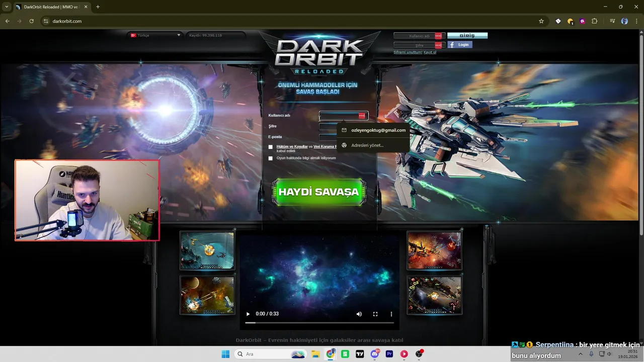Viewport: 644px width, 362px height.
Task: Close the DarkOrbit Reloaded tab
Action: (85, 7)
